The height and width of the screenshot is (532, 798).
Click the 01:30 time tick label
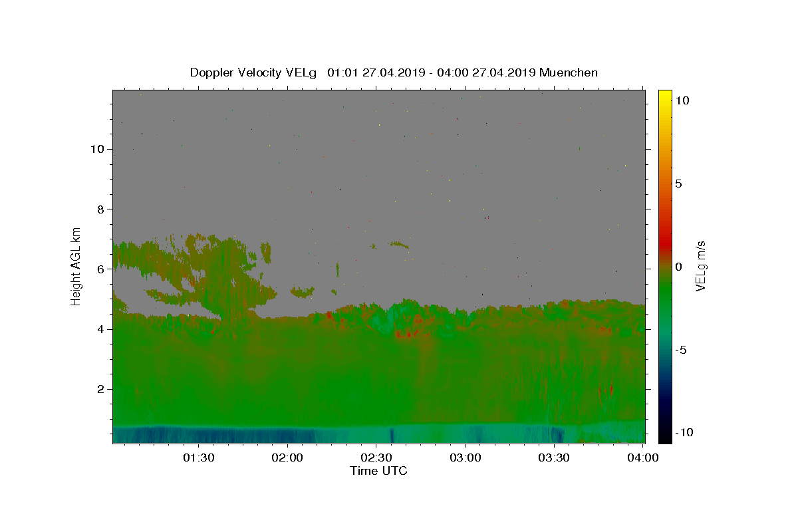tap(198, 458)
